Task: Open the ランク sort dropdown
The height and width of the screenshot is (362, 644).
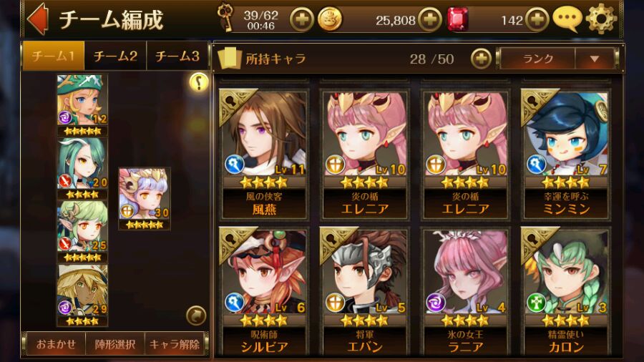Action: pos(537,59)
